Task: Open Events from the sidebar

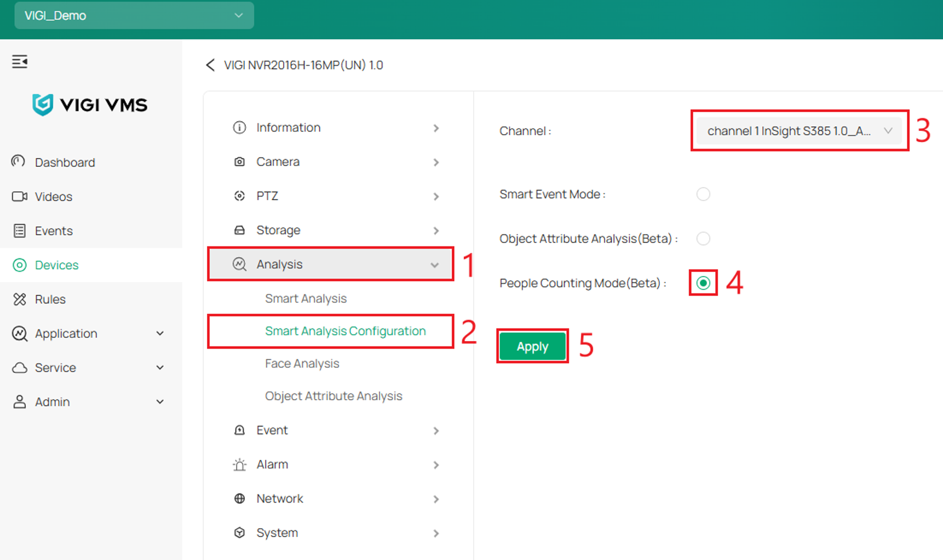Action: (x=91, y=230)
